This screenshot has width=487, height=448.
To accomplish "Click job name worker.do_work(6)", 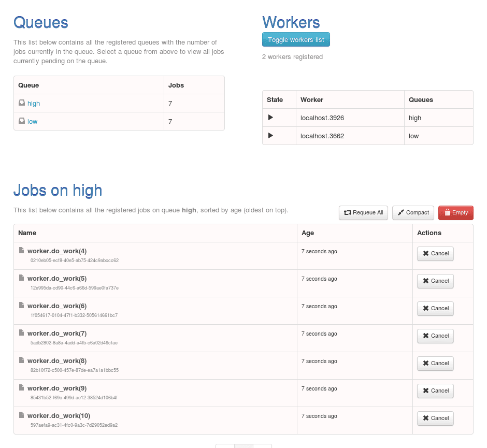I will pyautogui.click(x=57, y=306).
